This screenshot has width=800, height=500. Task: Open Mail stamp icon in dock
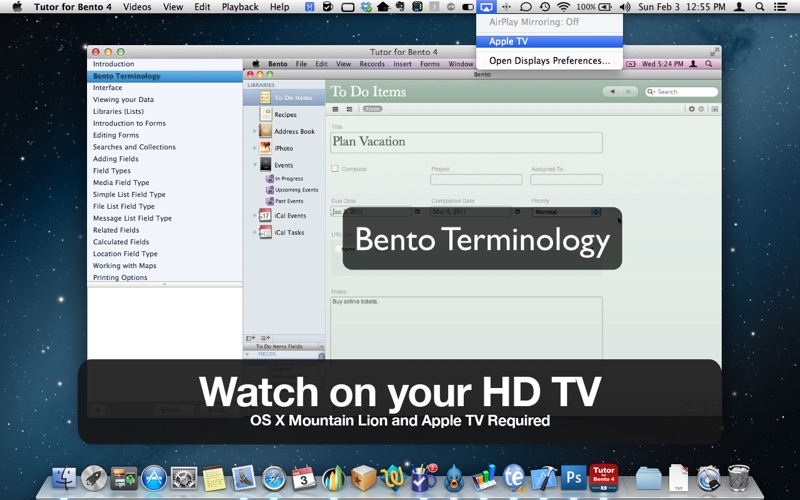[243, 479]
